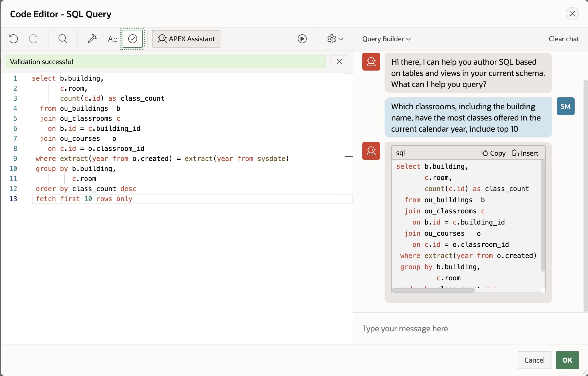
Task: Confirm changes with the OK button
Action: 567,360
